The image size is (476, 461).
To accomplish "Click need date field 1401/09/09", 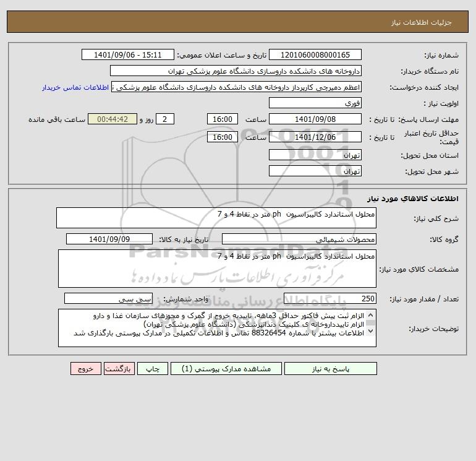I will pos(109,239).
